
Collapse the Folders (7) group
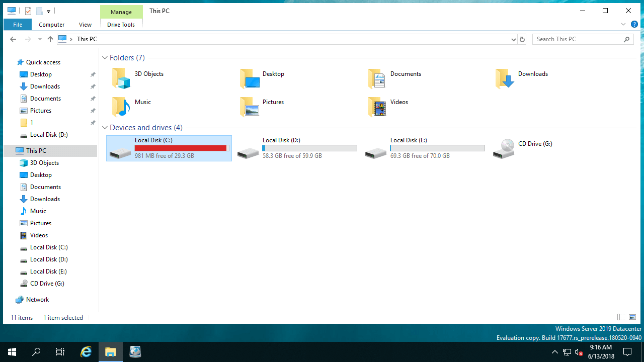coord(105,58)
